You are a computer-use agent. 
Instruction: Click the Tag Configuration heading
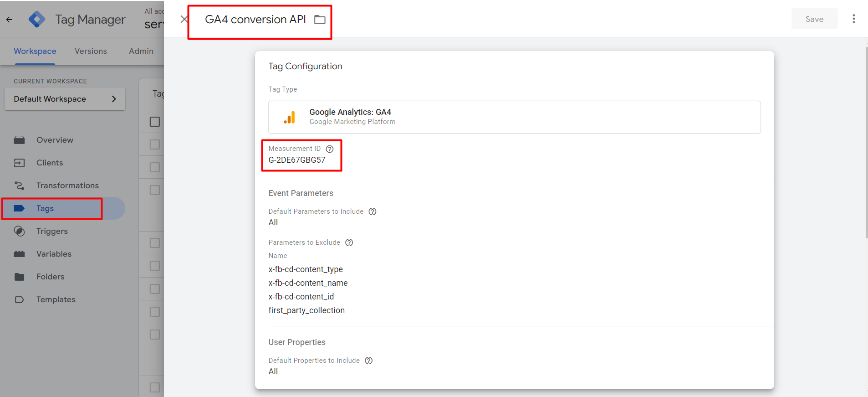pos(305,66)
